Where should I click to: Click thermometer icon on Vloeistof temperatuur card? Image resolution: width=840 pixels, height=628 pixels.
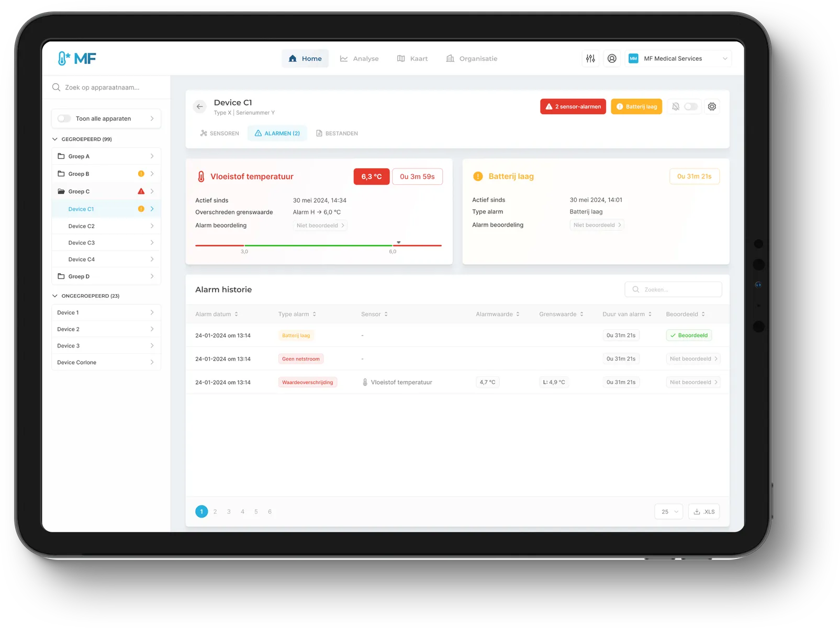(201, 177)
